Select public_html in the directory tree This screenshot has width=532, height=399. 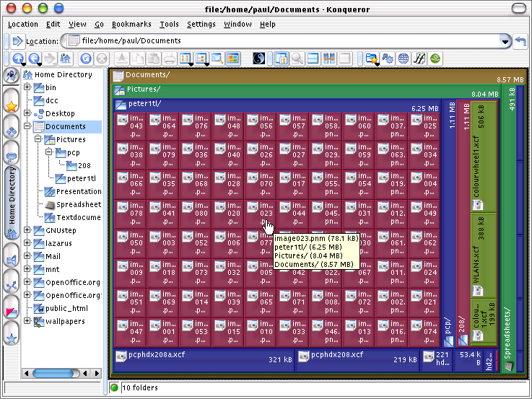point(66,308)
